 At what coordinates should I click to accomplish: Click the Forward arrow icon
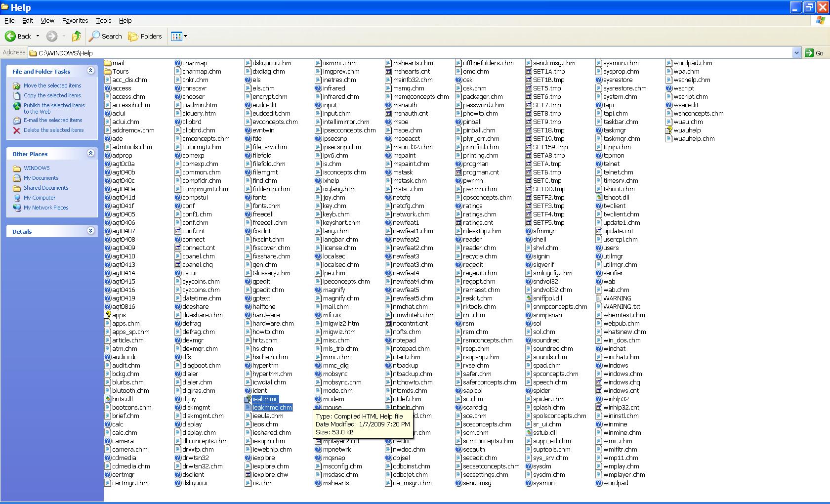coord(52,36)
